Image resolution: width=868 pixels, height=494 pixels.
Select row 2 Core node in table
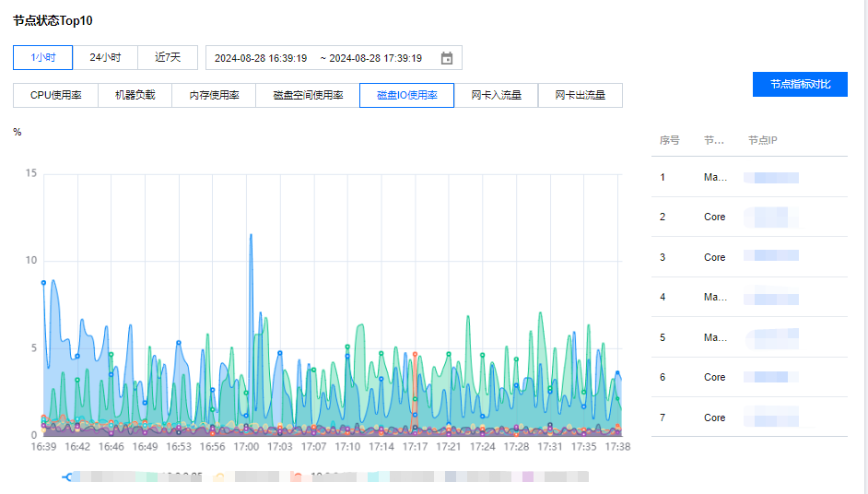tap(714, 218)
